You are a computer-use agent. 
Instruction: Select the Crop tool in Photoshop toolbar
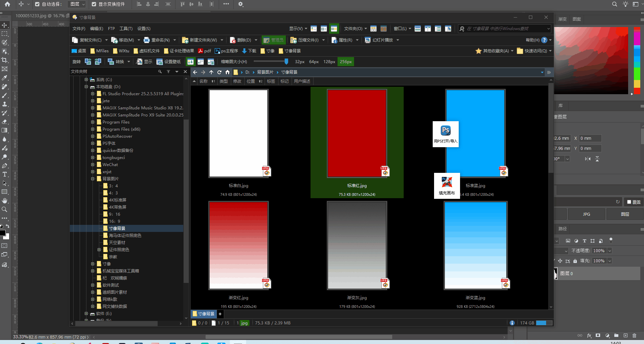pos(5,60)
